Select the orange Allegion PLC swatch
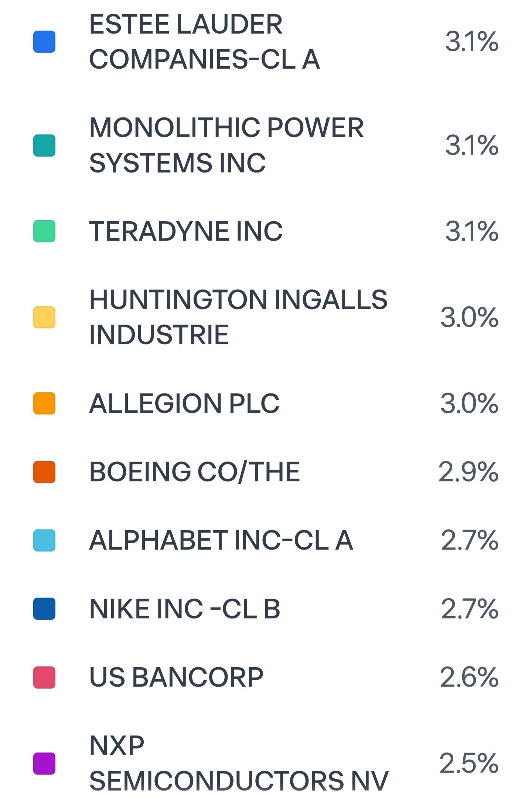This screenshot has height=798, width=532. point(44,403)
